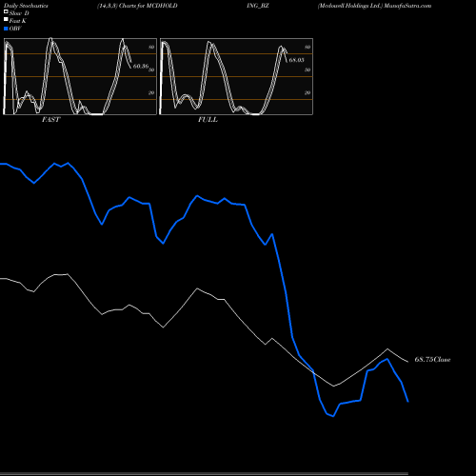Click the 'Daily Stochastics' title text
The width and height of the screenshot is (476, 476).
pos(26,6)
